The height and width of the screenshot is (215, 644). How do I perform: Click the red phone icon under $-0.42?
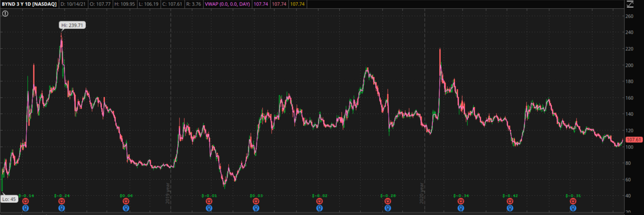coord(510,201)
